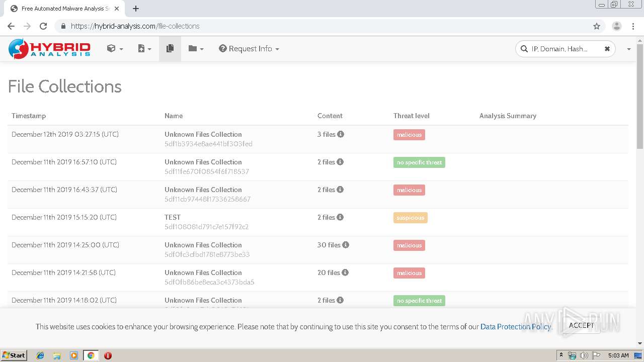Click the network tray icon
The width and height of the screenshot is (644, 362).
(572, 355)
